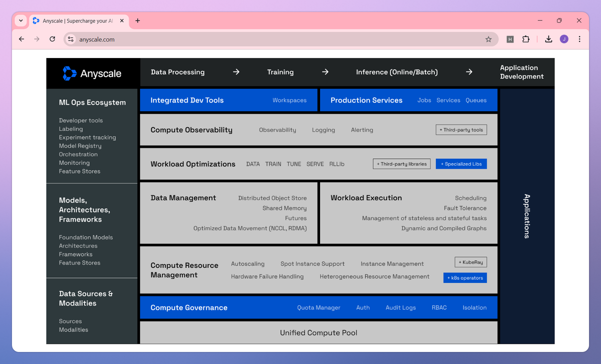Click the Production Services block
Image resolution: width=601 pixels, height=364 pixels.
point(408,100)
